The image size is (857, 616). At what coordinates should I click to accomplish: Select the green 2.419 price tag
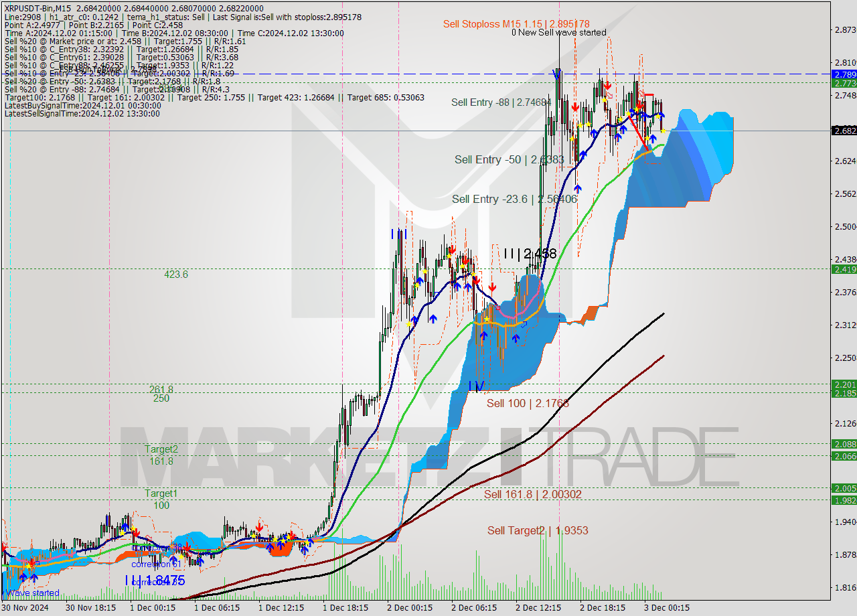click(x=844, y=269)
